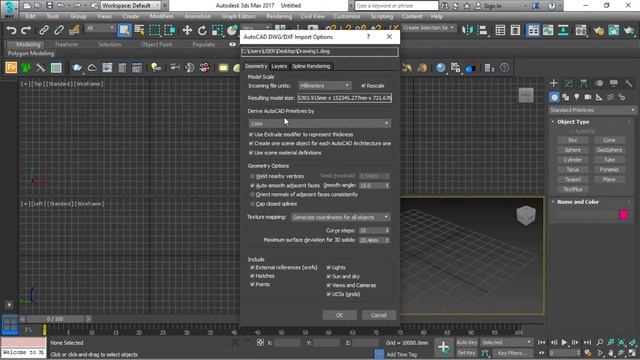This screenshot has width=640, height=360.
Task: Select the Unlink Selection tool
Action: click(59, 30)
